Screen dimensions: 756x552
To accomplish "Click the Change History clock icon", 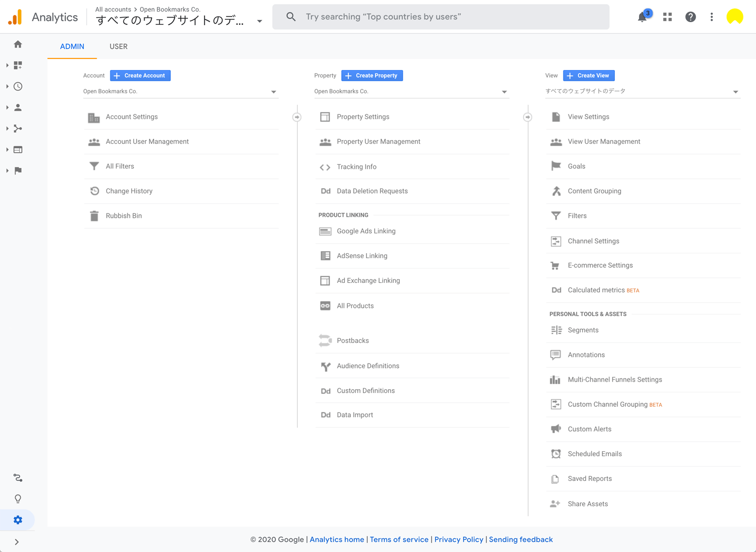I will click(x=94, y=191).
